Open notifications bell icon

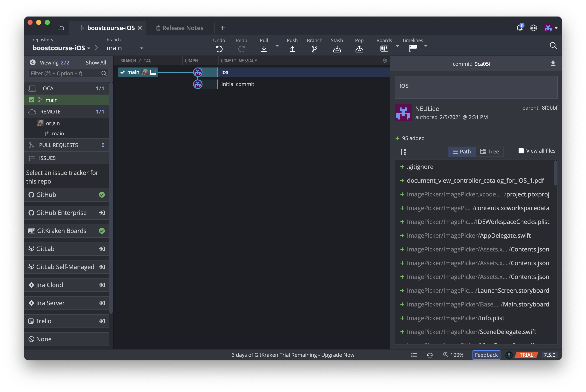pyautogui.click(x=520, y=28)
